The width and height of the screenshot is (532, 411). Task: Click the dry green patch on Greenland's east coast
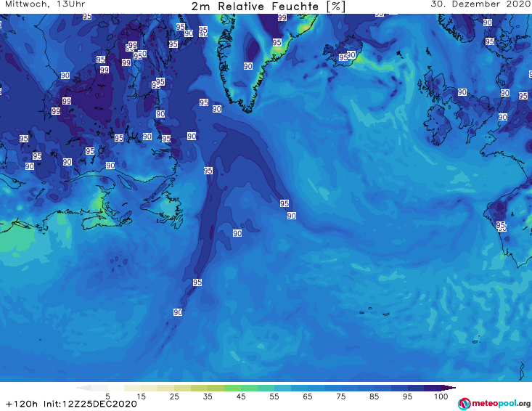point(278,50)
